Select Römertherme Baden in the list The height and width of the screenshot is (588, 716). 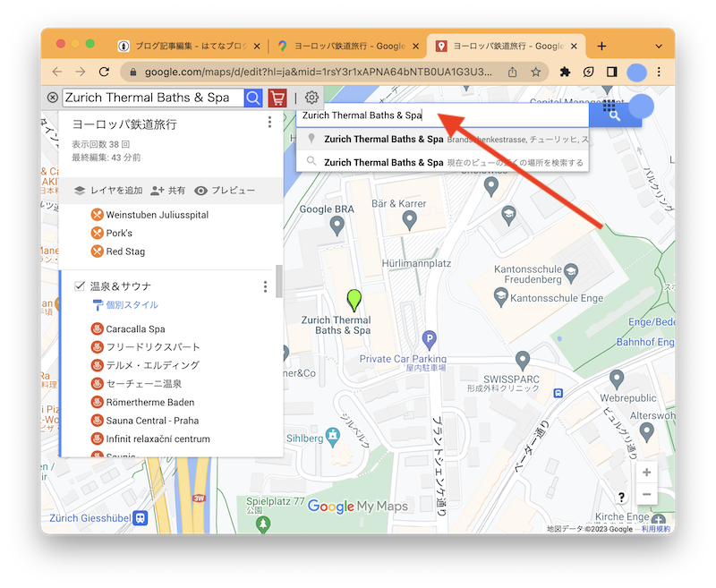150,402
